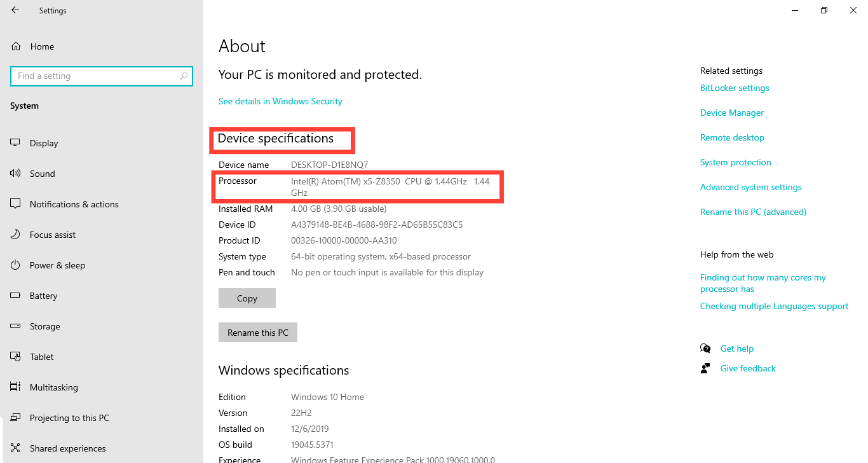868x463 pixels.
Task: Click the Installed RAM value 4.00 GB
Action: pyautogui.click(x=339, y=209)
